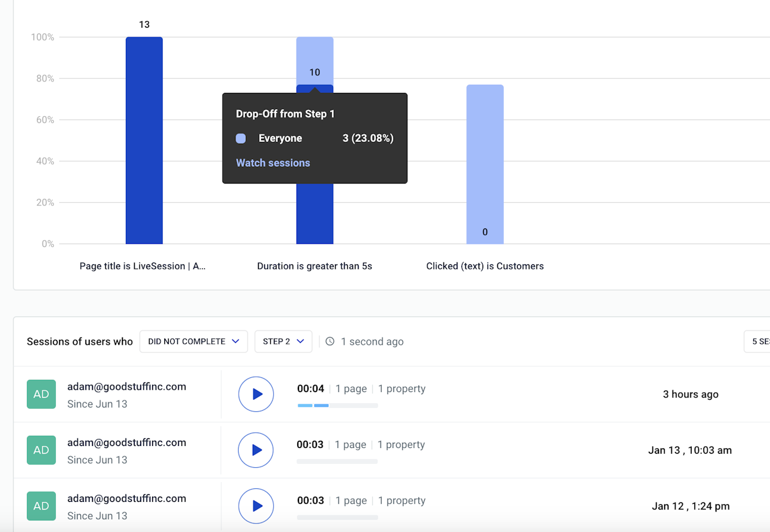Select the Clicked (text) is Customers step label

tap(484, 266)
